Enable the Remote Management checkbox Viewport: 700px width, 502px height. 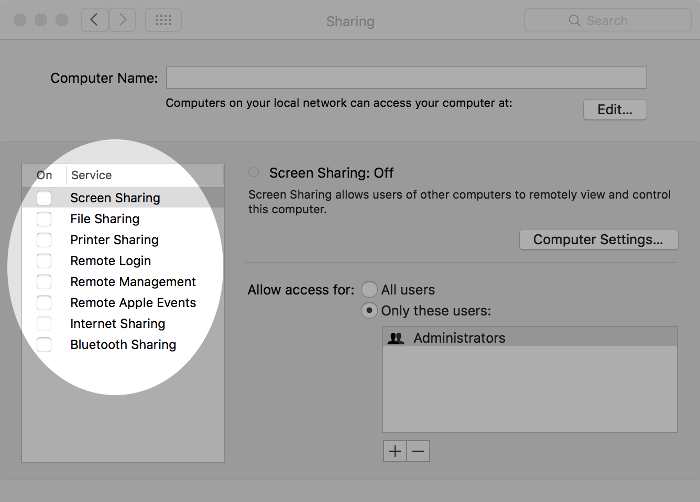[44, 282]
